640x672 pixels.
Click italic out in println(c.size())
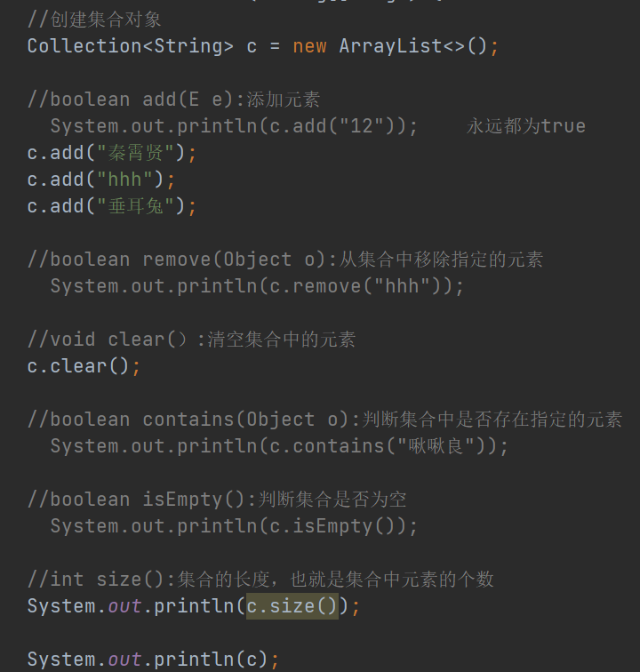[x=124, y=606]
